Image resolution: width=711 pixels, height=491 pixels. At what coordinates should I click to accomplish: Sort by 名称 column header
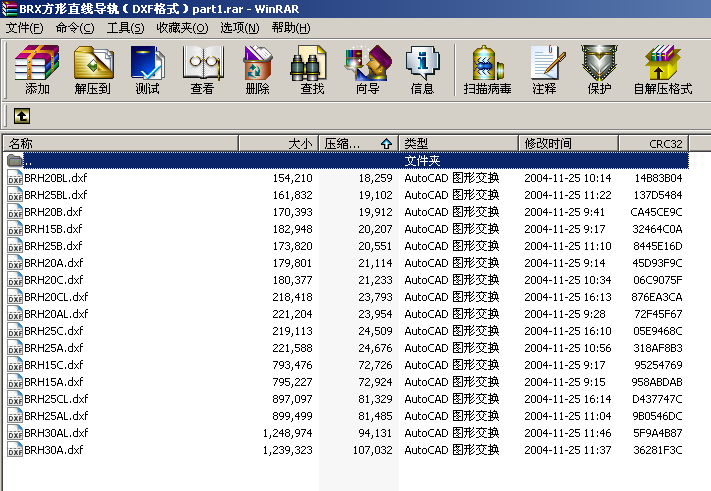pos(121,144)
